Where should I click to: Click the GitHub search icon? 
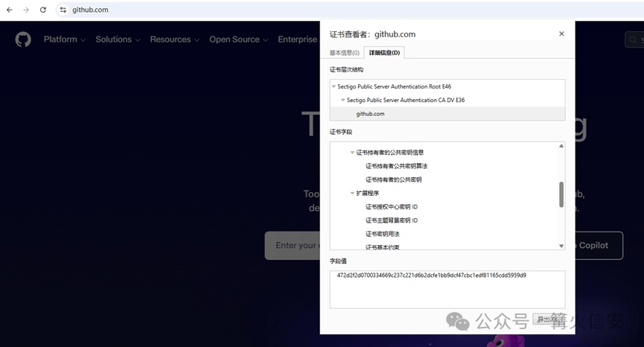(x=633, y=39)
